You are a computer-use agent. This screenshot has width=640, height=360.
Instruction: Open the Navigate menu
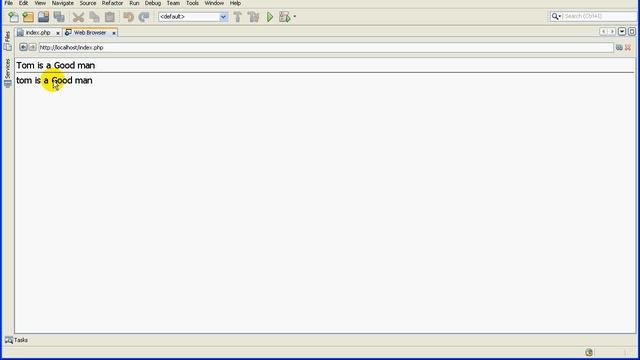(62, 3)
